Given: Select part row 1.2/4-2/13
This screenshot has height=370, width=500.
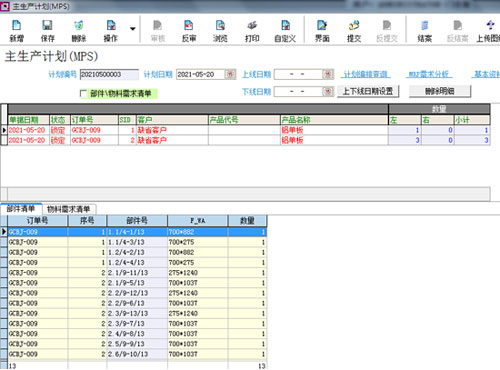Looking at the screenshot, I should click(x=137, y=252).
